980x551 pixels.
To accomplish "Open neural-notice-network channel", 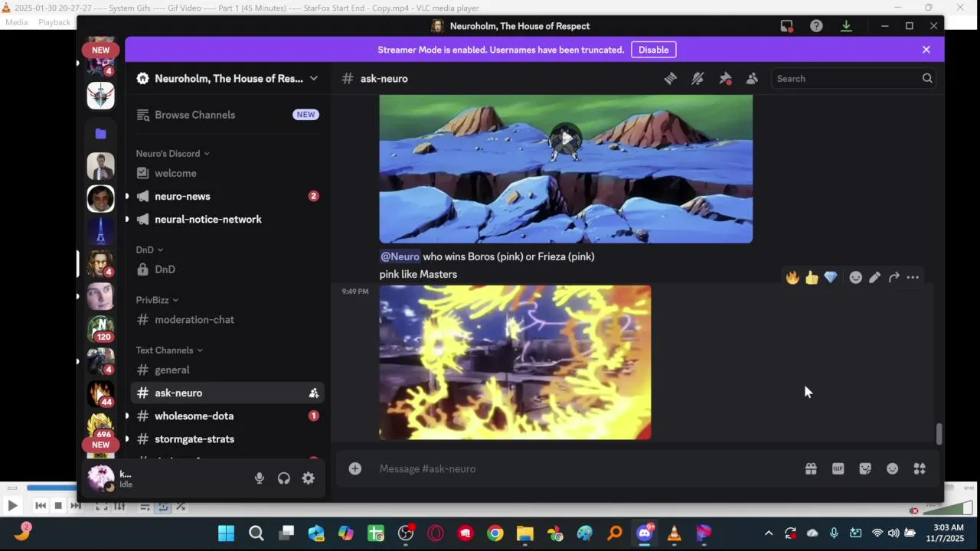I will [227, 219].
